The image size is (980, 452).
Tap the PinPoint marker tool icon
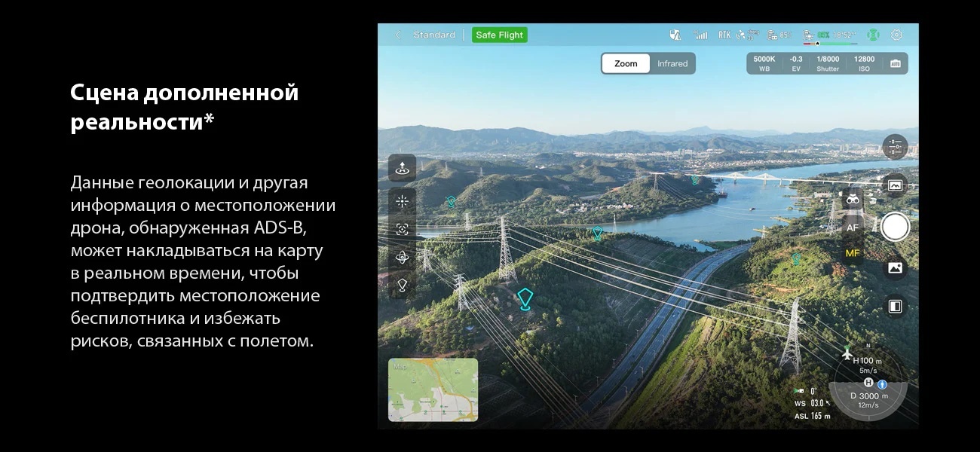click(x=402, y=285)
